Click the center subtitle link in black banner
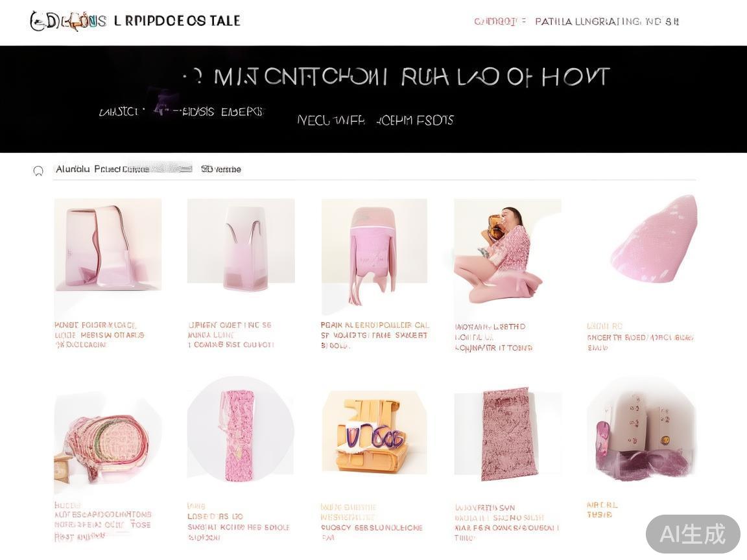Screen dimensions: 747x560 [x=375, y=120]
